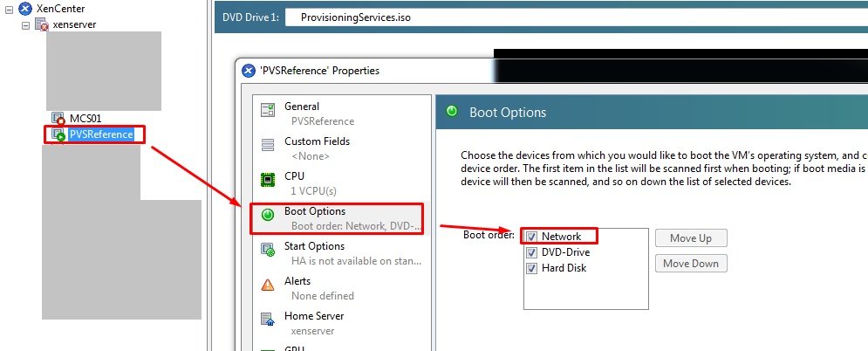Select the Custom Fields section
The height and width of the screenshot is (351, 868).
(317, 146)
